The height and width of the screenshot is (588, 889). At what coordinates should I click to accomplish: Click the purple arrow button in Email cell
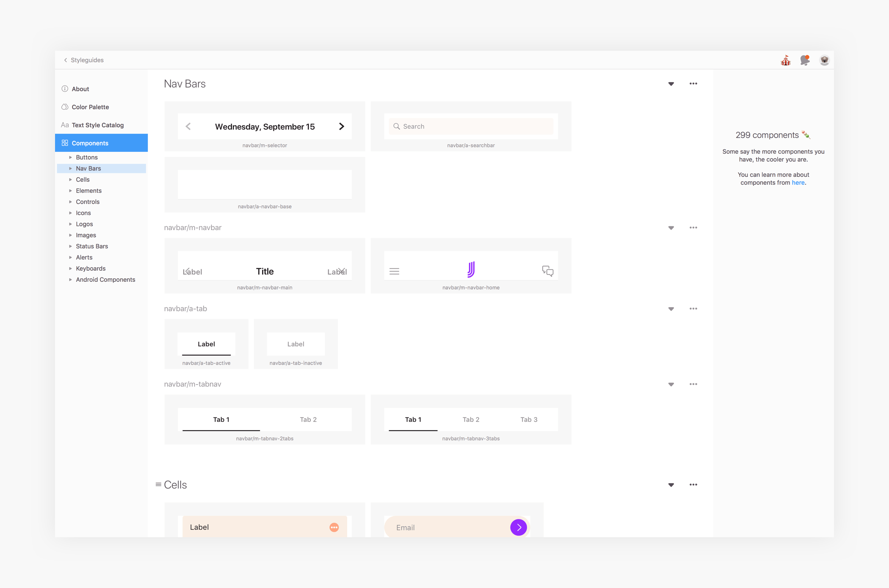point(518,527)
